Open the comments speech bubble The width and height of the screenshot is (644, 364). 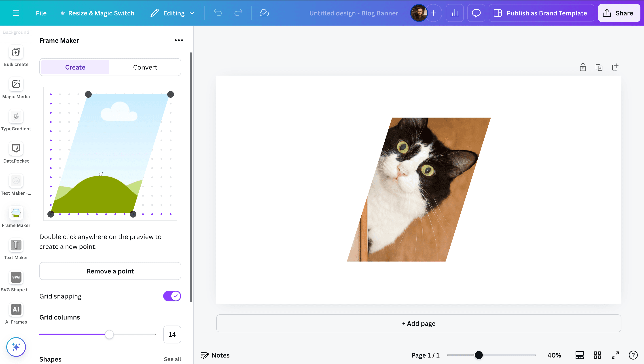click(476, 13)
